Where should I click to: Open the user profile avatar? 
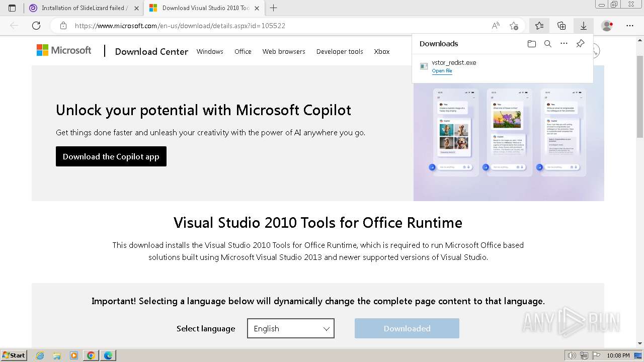(607, 26)
